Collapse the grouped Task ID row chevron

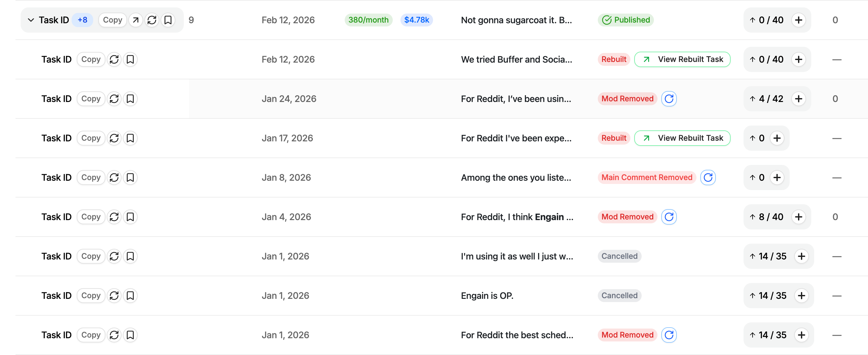point(31,20)
